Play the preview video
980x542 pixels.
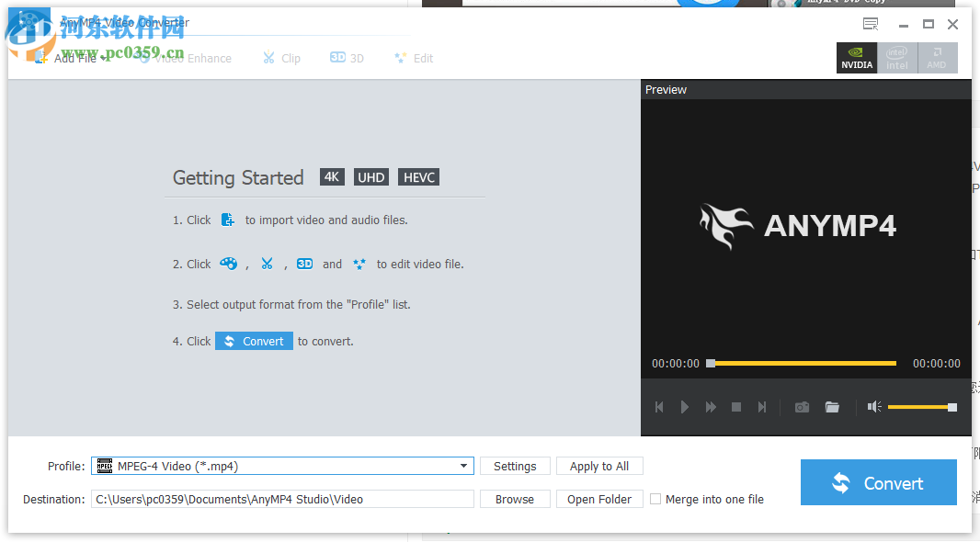click(x=684, y=407)
